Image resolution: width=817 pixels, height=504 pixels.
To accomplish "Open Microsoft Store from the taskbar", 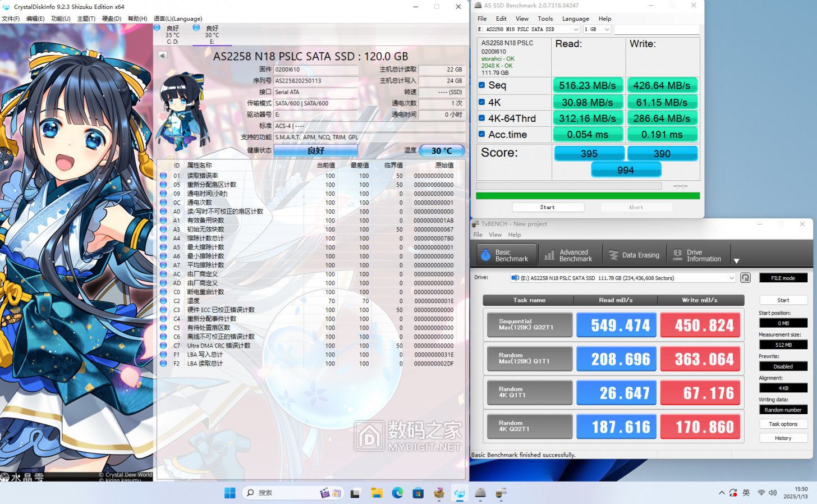I will pyautogui.click(x=418, y=493).
